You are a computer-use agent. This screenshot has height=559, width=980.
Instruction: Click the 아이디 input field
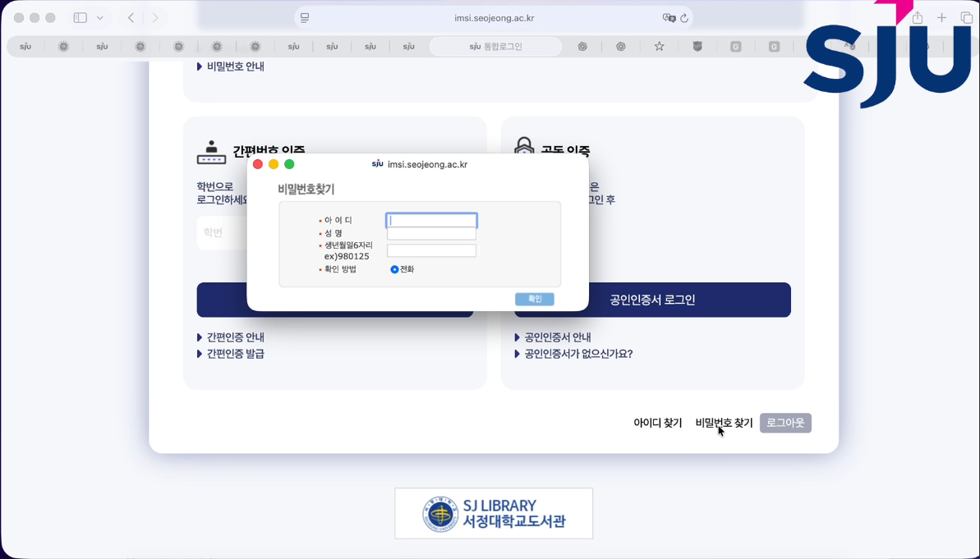[x=431, y=220]
